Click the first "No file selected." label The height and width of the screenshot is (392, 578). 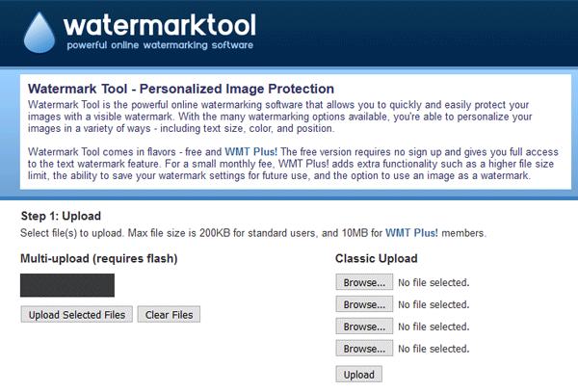433,282
